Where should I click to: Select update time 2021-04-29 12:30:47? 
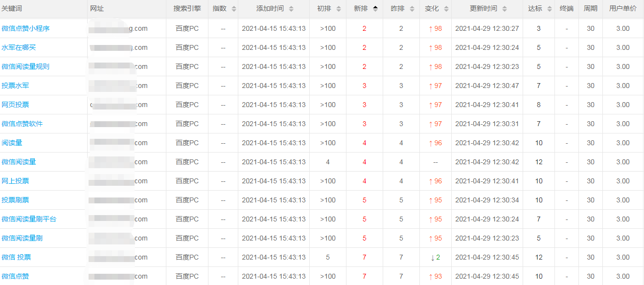pyautogui.click(x=487, y=86)
